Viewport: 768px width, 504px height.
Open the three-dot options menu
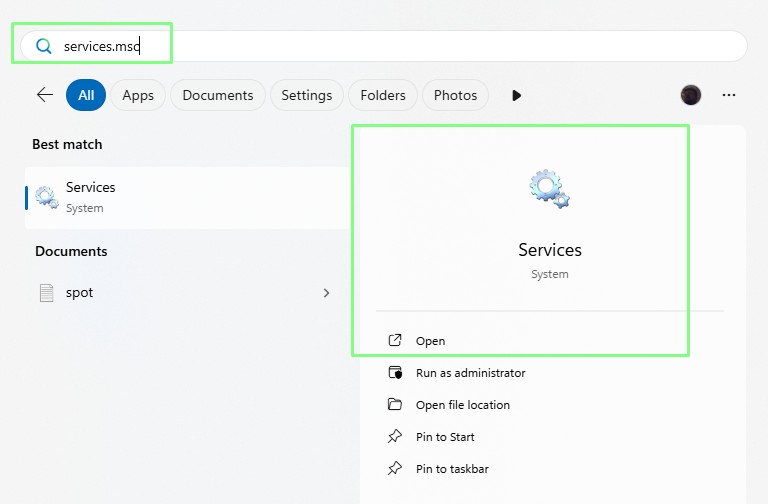point(729,95)
